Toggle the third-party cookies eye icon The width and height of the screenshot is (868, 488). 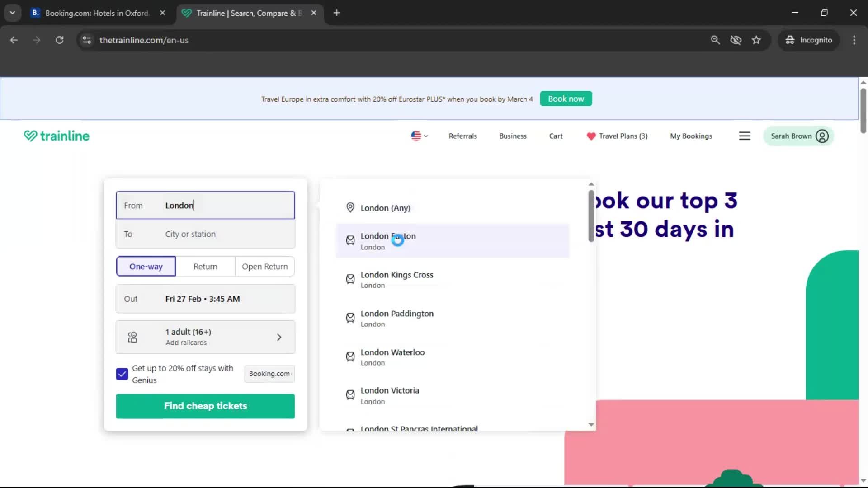click(x=736, y=40)
